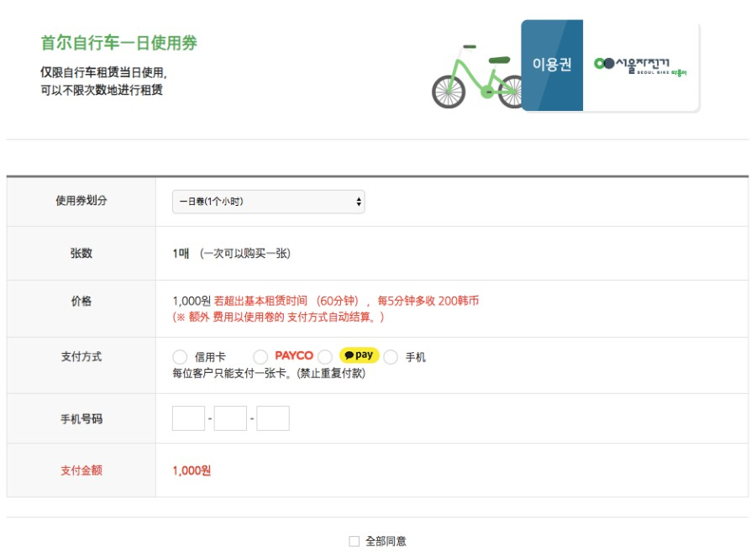Screen dimensions: 756x557
Task: Click the Seoul Bike logo on the card
Action: pos(640,66)
